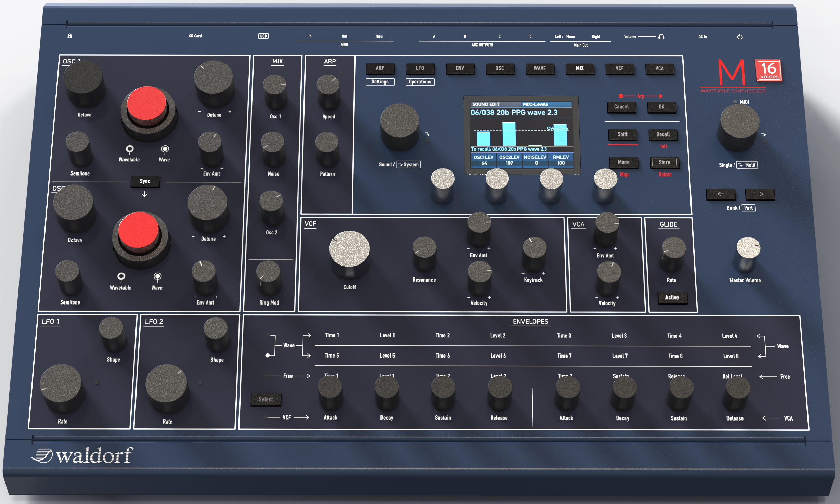The height and width of the screenshot is (504, 840).
Task: Click the power icon at top
Action: click(x=740, y=37)
